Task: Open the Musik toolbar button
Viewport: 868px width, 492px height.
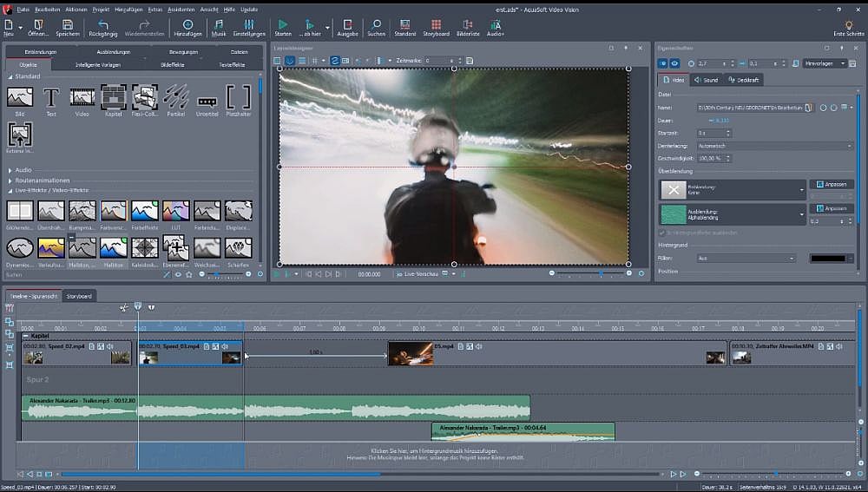Action: [218, 25]
